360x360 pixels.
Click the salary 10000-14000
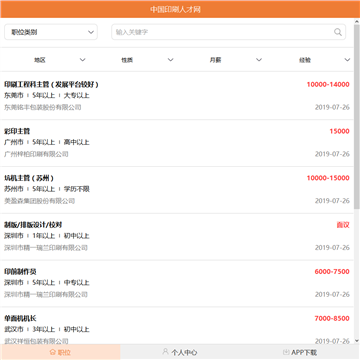(x=328, y=84)
